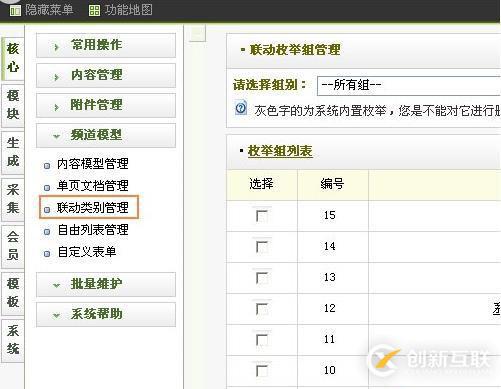Click the 隐藏菜单 icon in top bar
Image resolution: width=501 pixels, height=389 pixels.
pos(15,11)
